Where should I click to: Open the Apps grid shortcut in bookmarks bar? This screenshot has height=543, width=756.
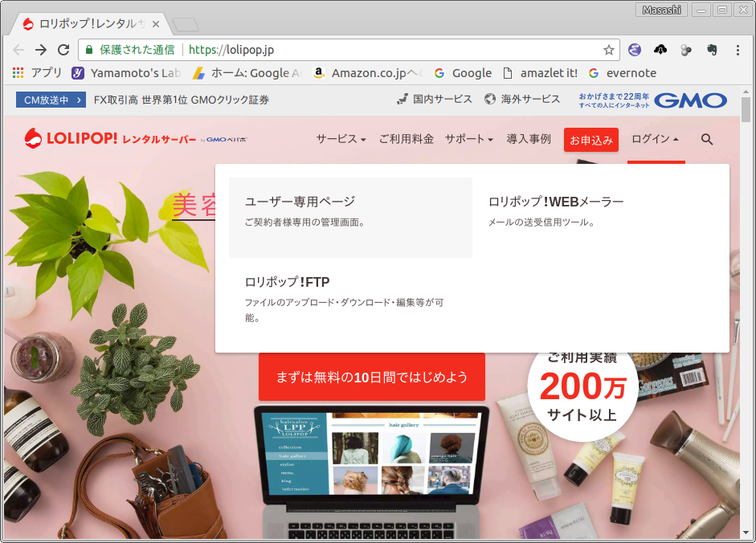pos(18,73)
